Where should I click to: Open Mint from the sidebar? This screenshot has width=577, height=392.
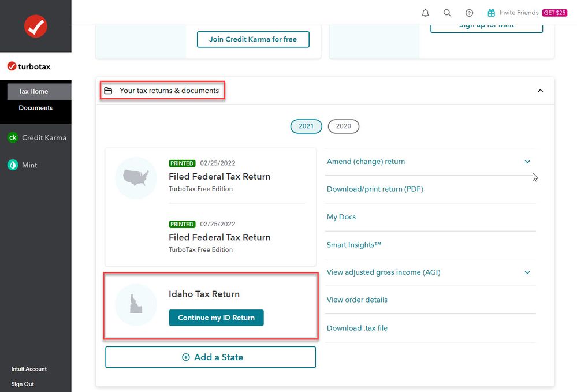(23, 165)
